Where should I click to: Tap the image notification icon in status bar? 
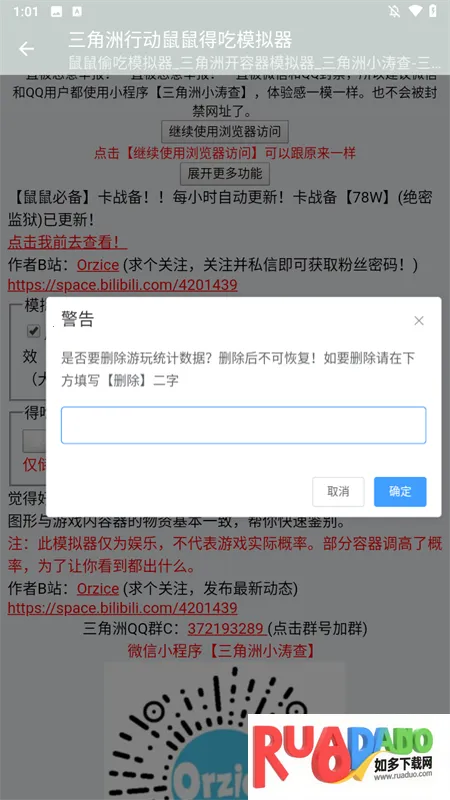(57, 11)
